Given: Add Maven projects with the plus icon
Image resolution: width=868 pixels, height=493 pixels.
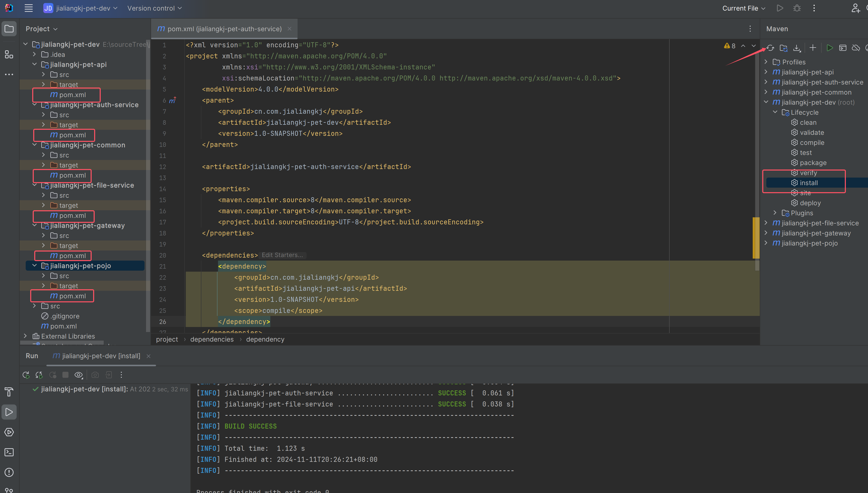Looking at the screenshot, I should coord(813,48).
